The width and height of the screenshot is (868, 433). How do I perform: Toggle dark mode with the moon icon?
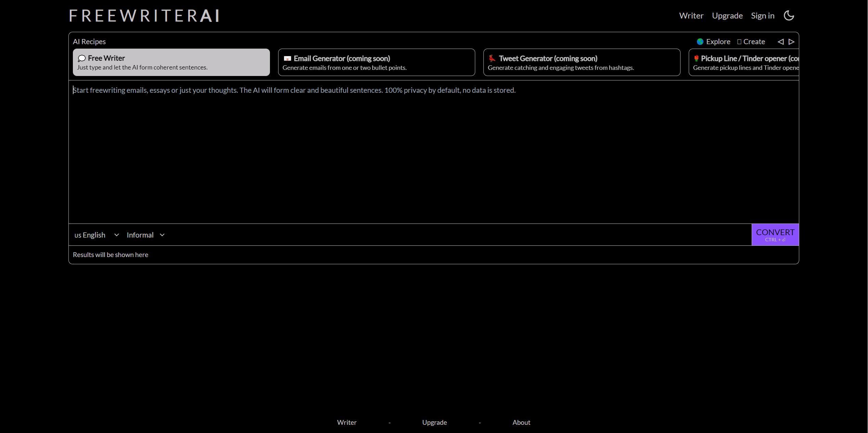point(789,16)
